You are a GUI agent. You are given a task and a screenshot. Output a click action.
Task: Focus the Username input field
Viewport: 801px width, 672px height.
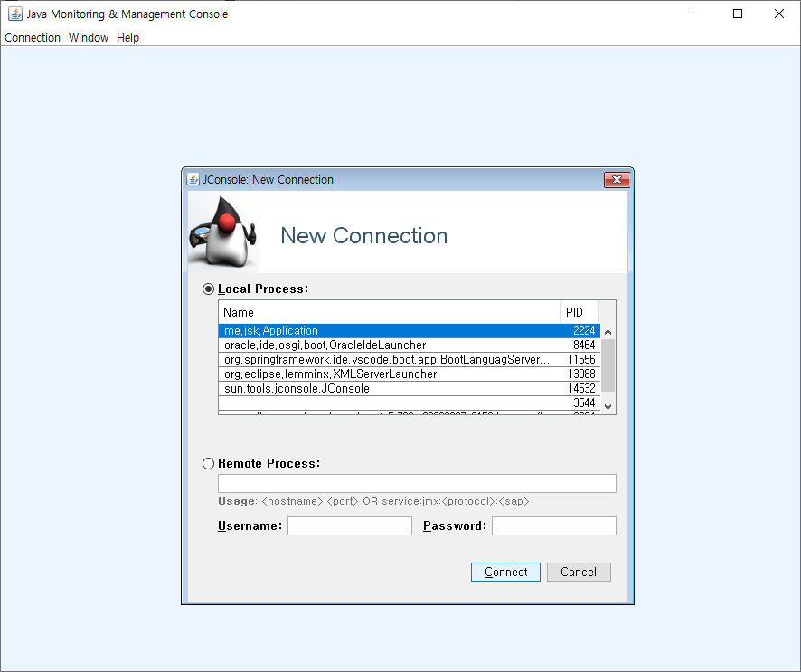tap(349, 525)
